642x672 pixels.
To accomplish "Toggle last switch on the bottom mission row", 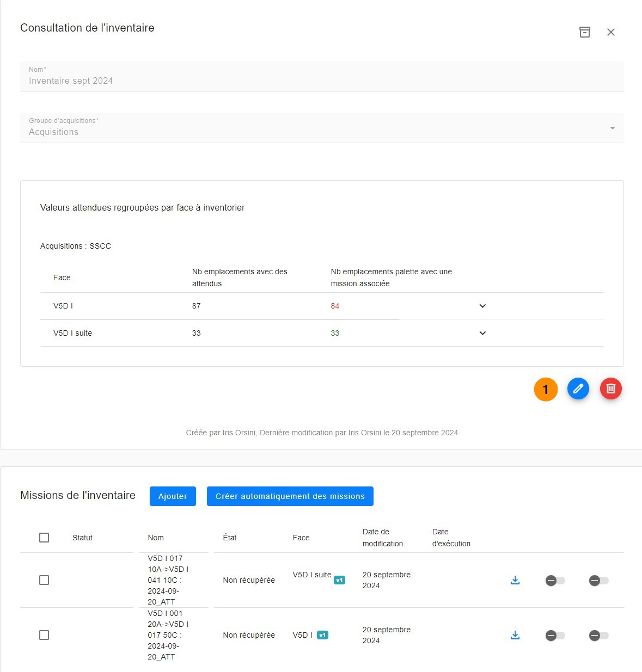I will click(x=598, y=636).
